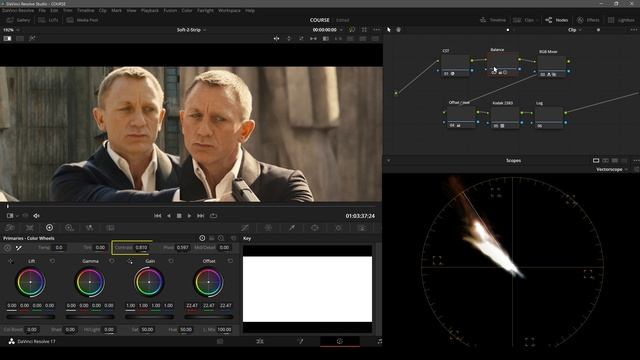Open the Workspace menu
Screen dimensions: 640x360
[229, 10]
